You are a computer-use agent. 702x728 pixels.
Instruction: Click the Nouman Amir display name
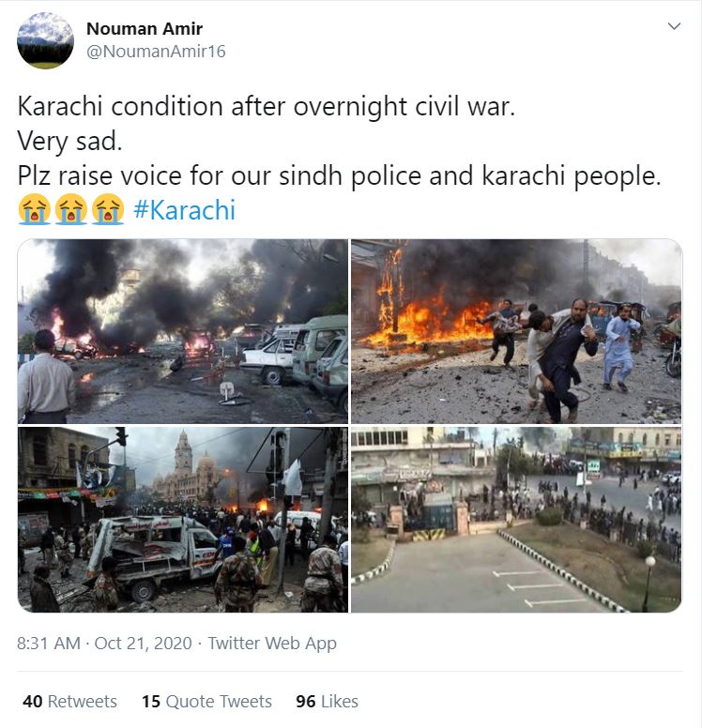145,29
